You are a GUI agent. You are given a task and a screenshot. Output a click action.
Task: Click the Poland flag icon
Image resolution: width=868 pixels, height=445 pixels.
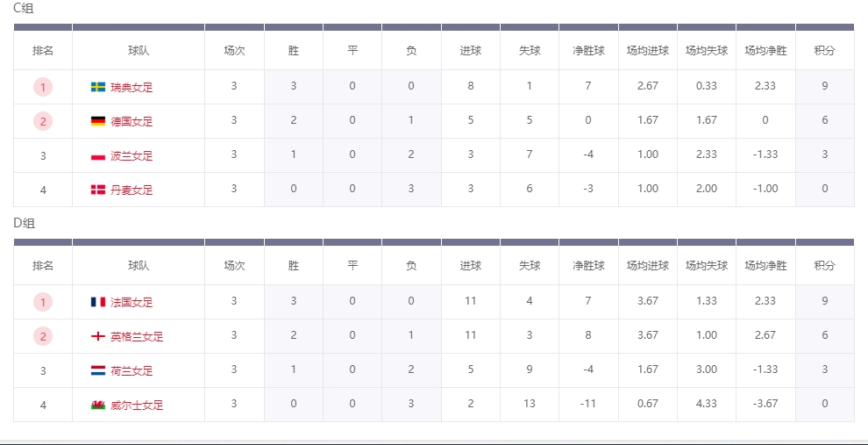[98, 156]
